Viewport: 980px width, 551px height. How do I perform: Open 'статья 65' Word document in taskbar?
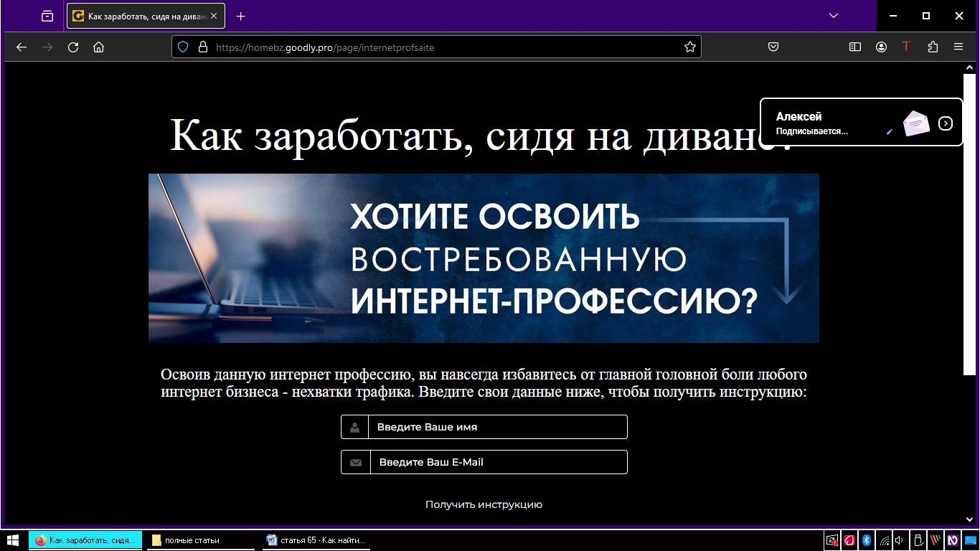tap(316, 540)
